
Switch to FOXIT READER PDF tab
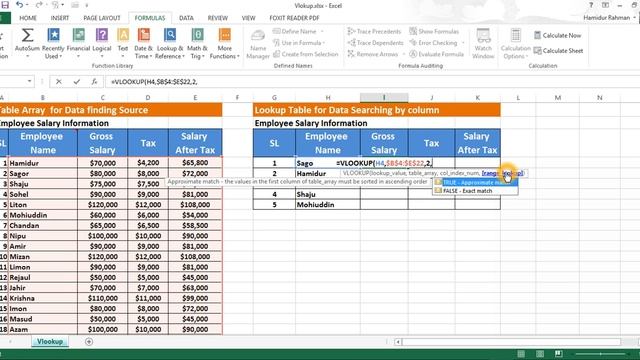coord(294,18)
